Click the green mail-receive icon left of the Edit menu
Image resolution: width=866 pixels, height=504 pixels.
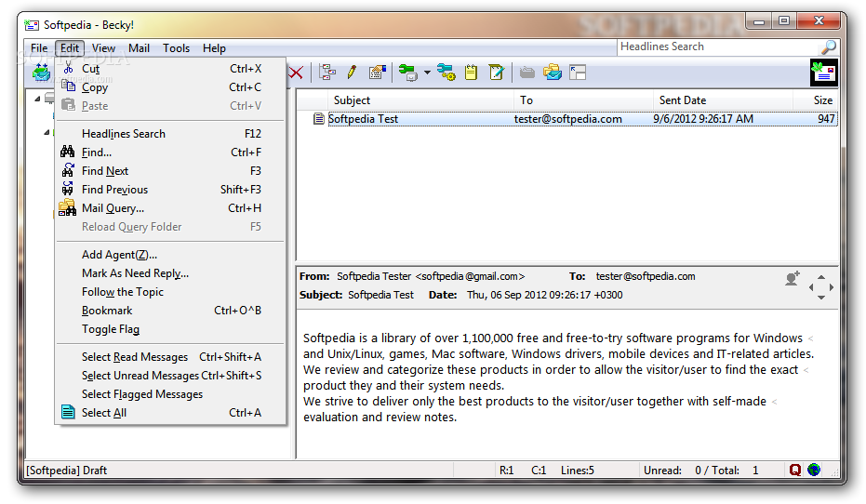[x=42, y=73]
